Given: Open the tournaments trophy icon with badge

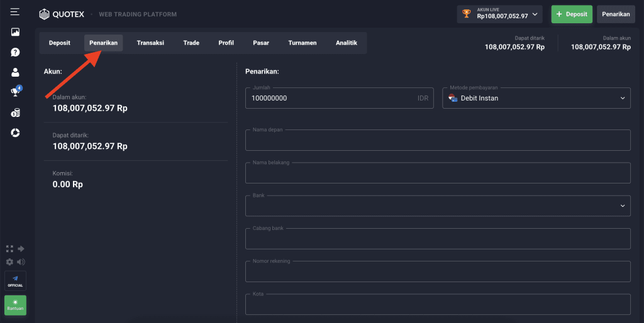Looking at the screenshot, I should 16,91.
